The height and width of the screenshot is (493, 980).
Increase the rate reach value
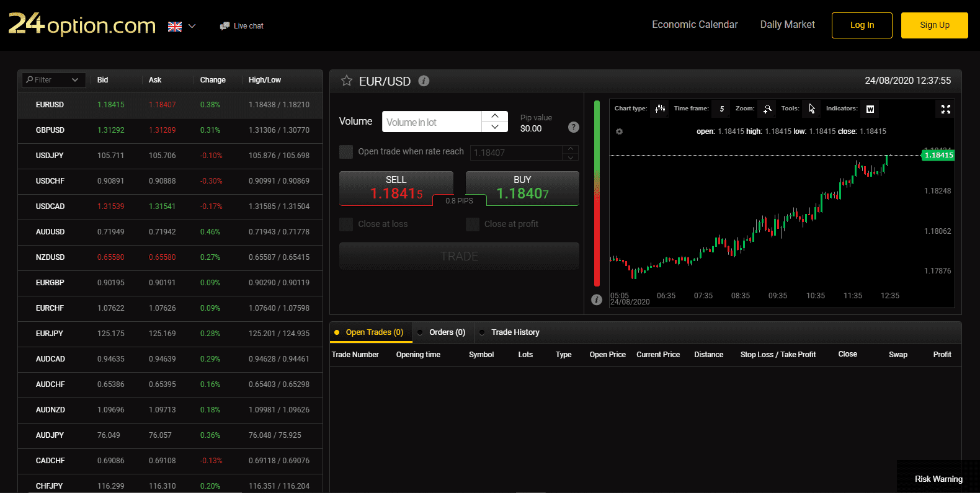click(x=571, y=149)
